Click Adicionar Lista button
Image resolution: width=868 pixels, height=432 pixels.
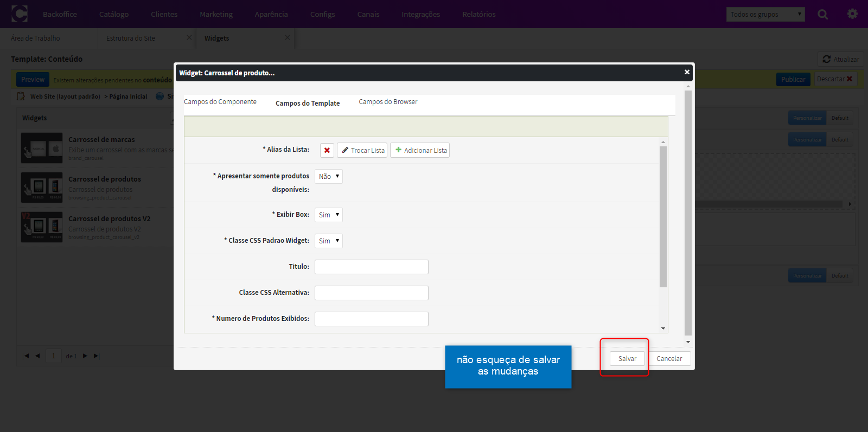[420, 150]
